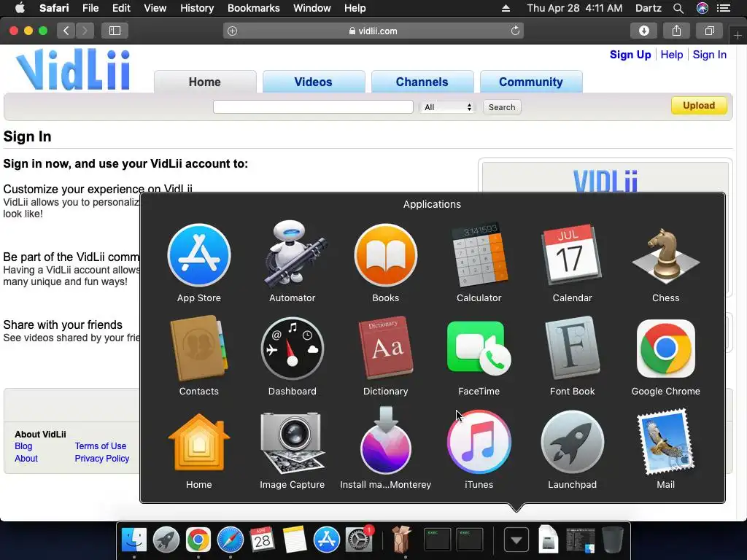
Task: Click the Search button
Action: click(502, 107)
